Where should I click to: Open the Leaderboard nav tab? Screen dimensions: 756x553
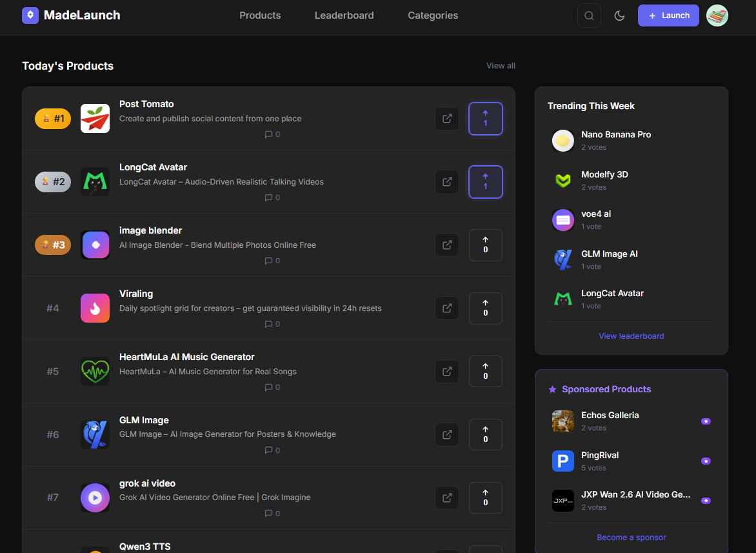(x=344, y=15)
